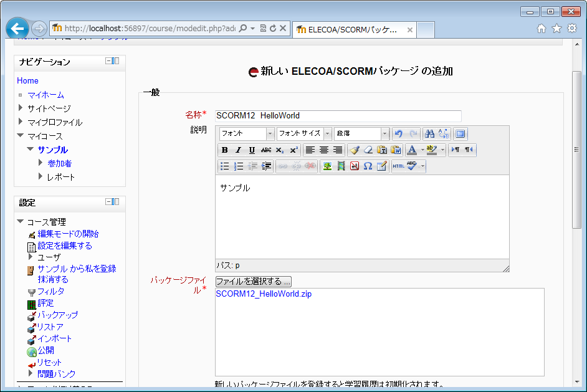This screenshot has width=587, height=392.
Task: Insert an unordered bullet list
Action: pyautogui.click(x=225, y=166)
